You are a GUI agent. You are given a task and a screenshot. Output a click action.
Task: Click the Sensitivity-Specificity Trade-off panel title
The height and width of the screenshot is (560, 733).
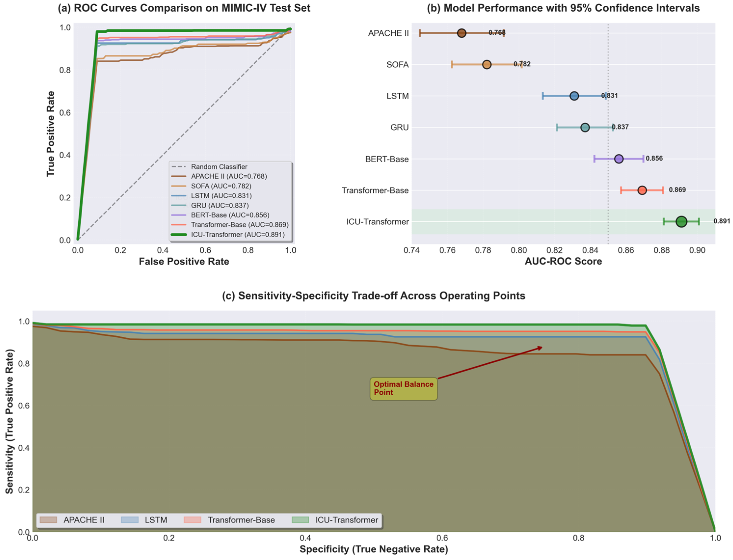[374, 296]
